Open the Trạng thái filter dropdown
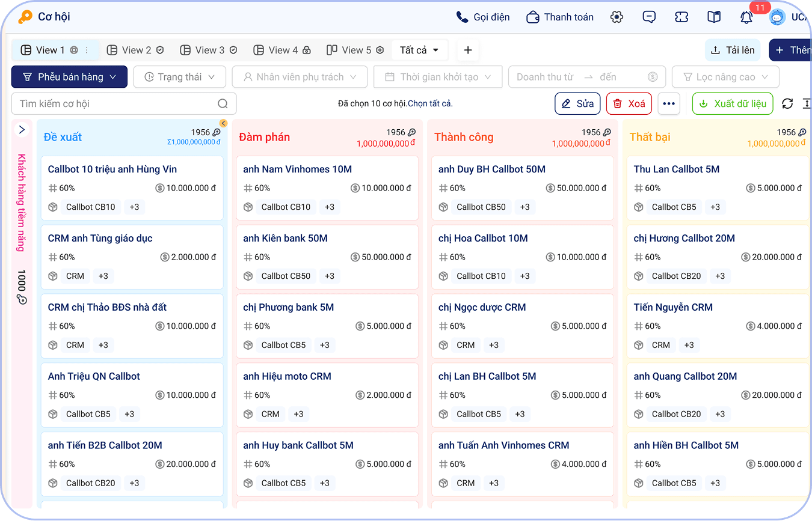 pos(179,77)
